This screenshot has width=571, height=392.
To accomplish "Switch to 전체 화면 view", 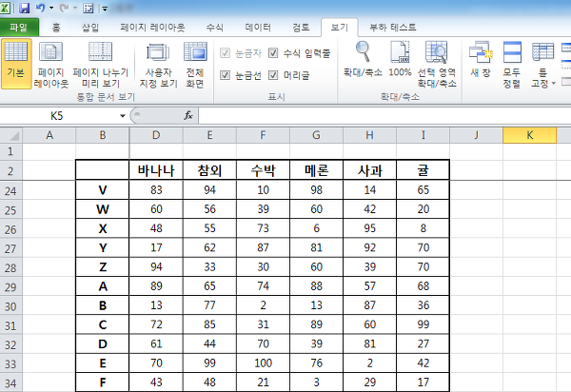I will [x=195, y=64].
